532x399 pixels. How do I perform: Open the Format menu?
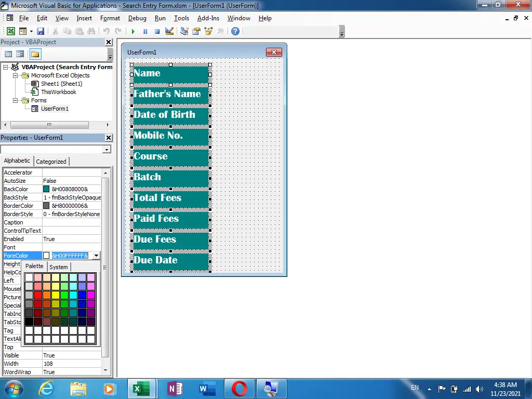(x=110, y=18)
